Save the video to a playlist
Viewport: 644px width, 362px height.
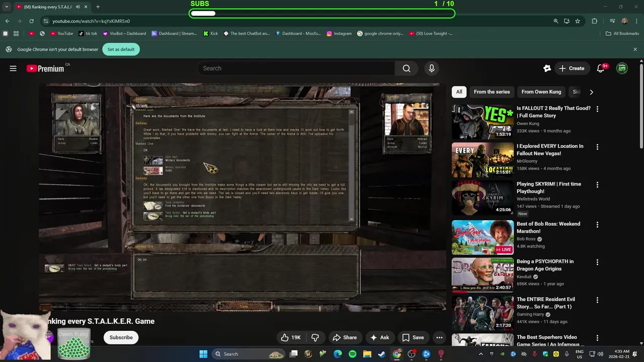click(x=413, y=337)
